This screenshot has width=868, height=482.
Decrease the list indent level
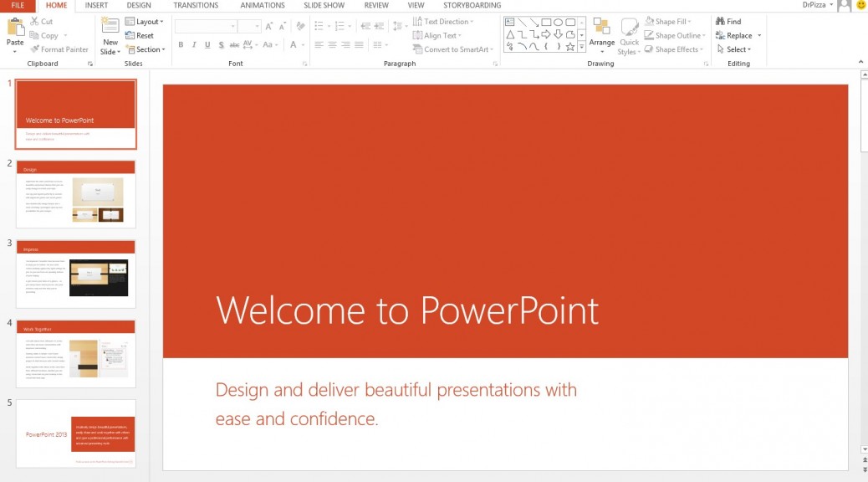(x=365, y=26)
